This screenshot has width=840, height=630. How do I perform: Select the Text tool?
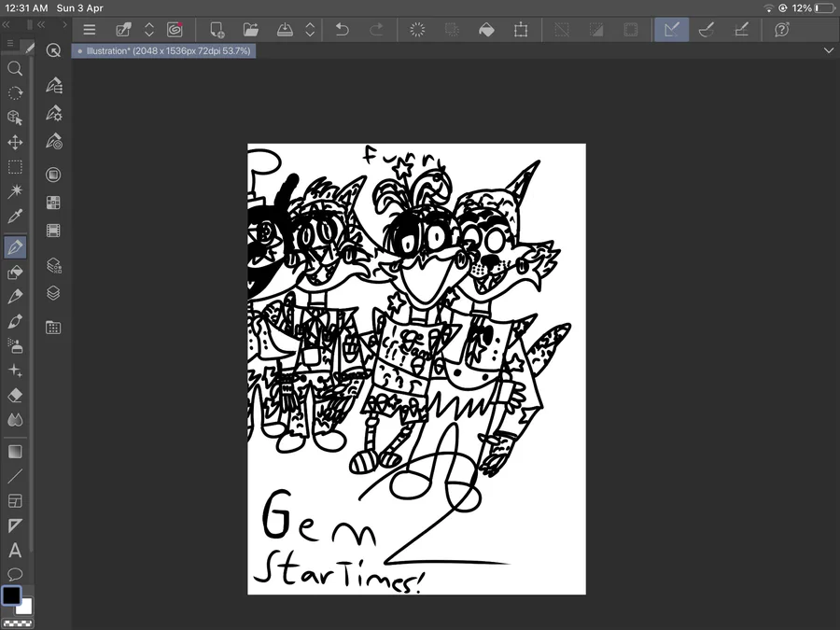[x=15, y=550]
